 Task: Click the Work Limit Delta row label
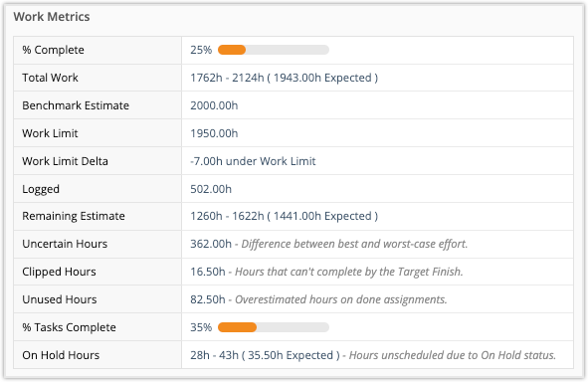click(65, 161)
